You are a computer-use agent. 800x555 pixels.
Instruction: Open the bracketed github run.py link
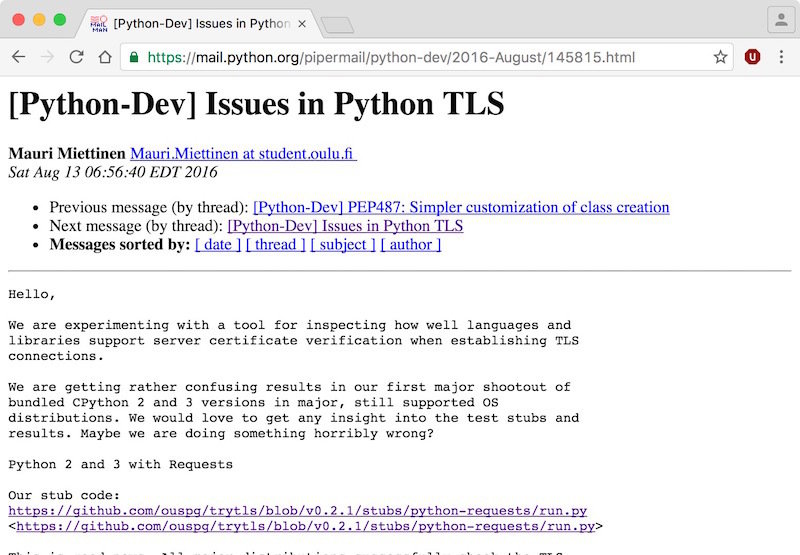tap(306, 526)
